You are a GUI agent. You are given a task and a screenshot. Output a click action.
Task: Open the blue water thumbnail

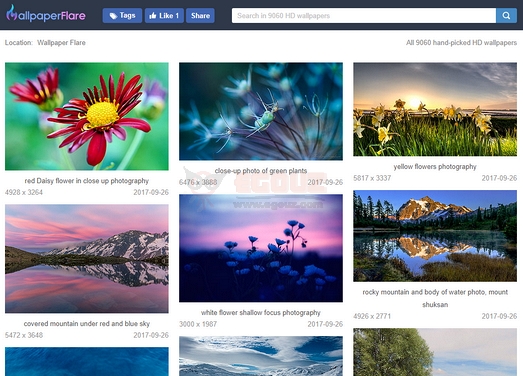click(87, 362)
